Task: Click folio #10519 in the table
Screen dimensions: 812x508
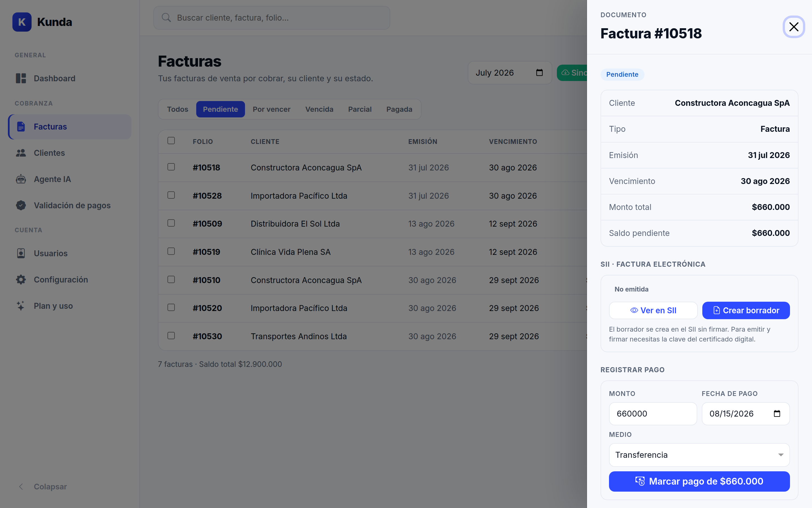Action: 206,252
